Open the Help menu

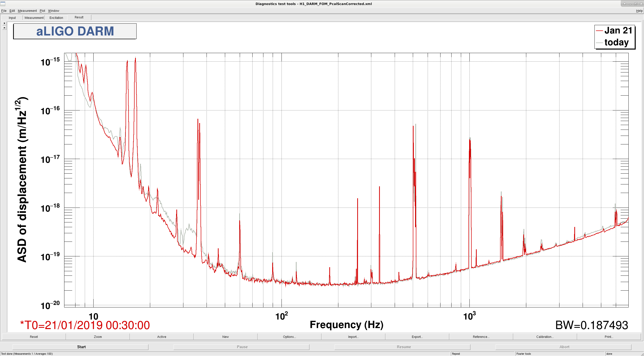(639, 11)
